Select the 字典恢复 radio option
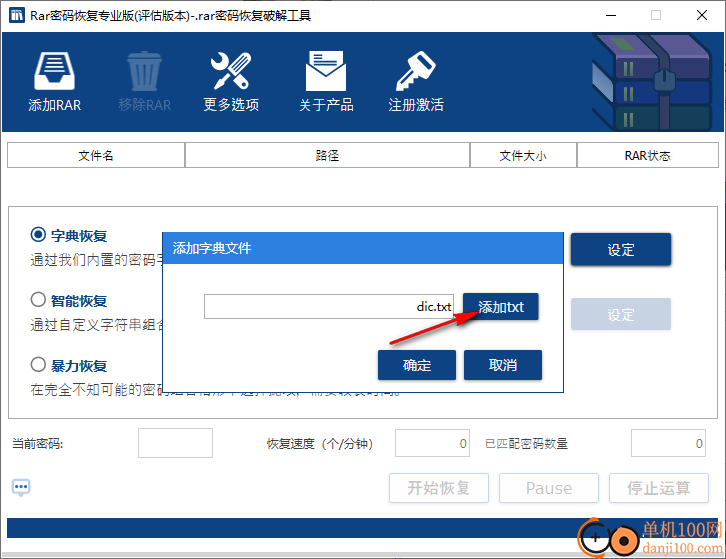Viewport: 726px width, 559px height. coord(38,235)
